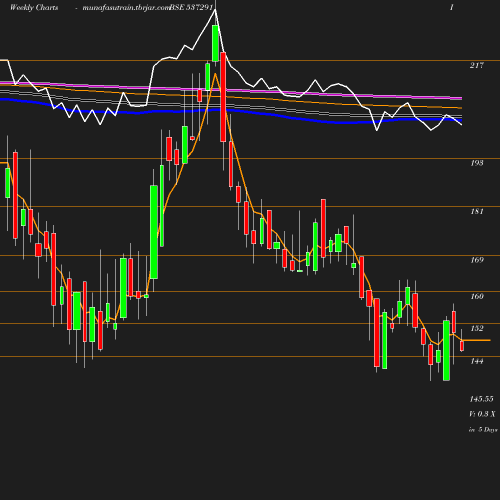The height and width of the screenshot is (500, 500).
Task: Click the 144 price axis label
Action: tap(477, 361)
